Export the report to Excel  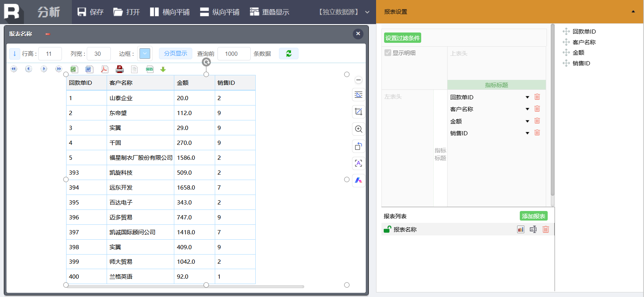point(74,69)
